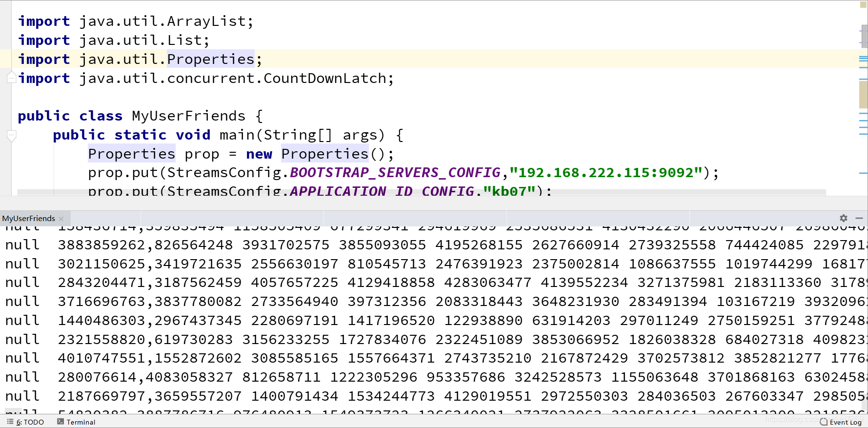Click the main method name
Screen dimensions: 868x428
[237, 135]
